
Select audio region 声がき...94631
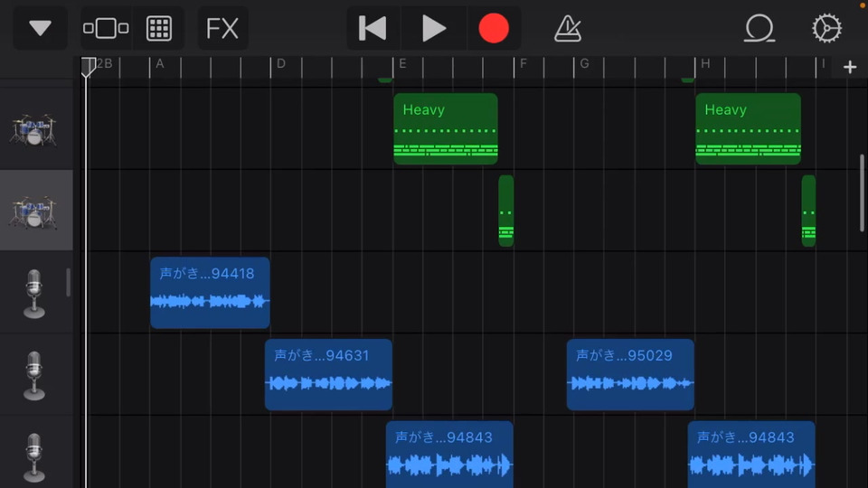coord(328,374)
